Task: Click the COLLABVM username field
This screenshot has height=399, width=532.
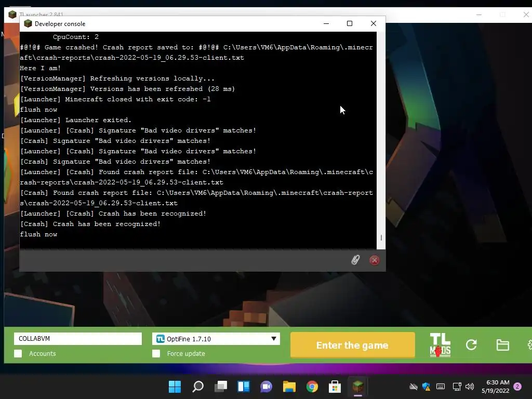Action: click(78, 339)
